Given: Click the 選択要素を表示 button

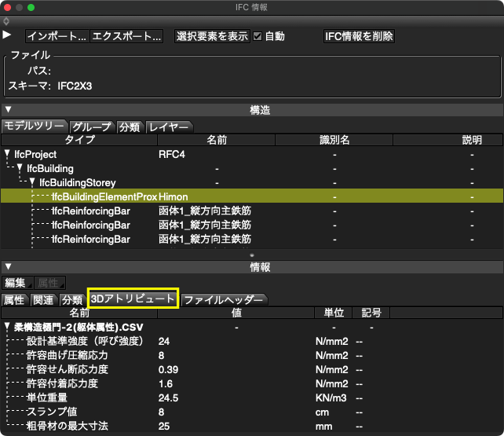Looking at the screenshot, I should tap(212, 36).
